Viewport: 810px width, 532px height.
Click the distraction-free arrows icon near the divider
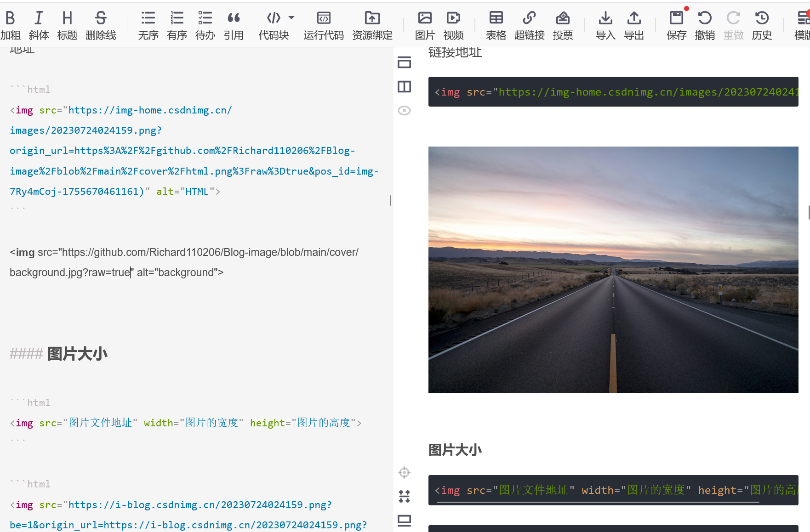coord(404,496)
